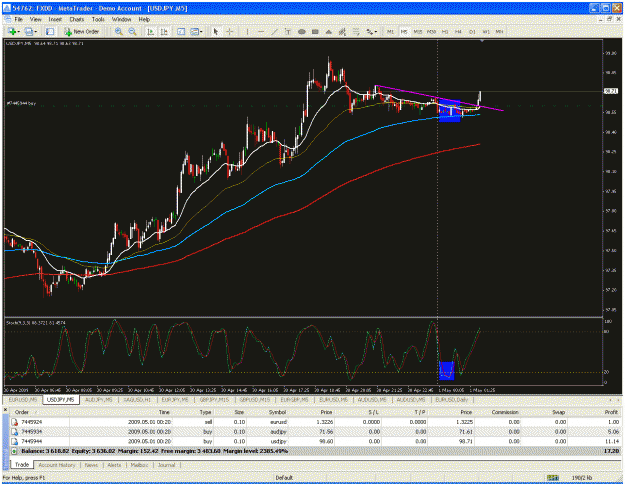625x484 pixels.
Task: Switch to GBPJPY,M15 chart tab
Action: pyautogui.click(x=214, y=399)
